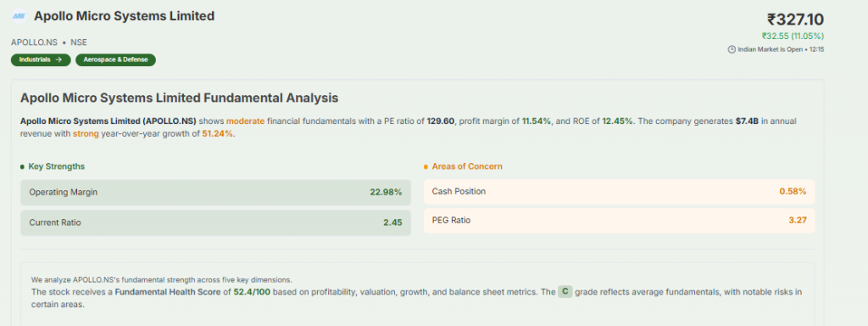868x326 pixels.
Task: Click the Apollo Micro Systems company logo
Action: (x=19, y=17)
